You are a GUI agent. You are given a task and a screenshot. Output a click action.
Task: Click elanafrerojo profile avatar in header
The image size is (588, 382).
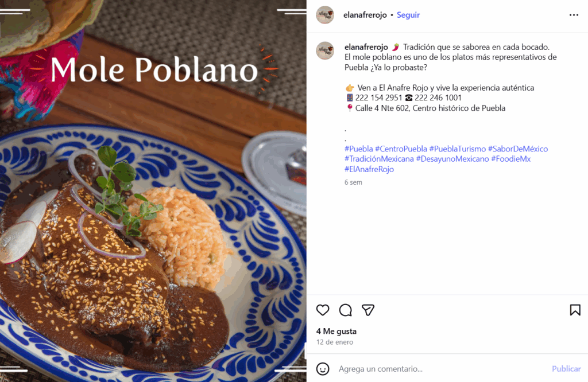coord(325,15)
